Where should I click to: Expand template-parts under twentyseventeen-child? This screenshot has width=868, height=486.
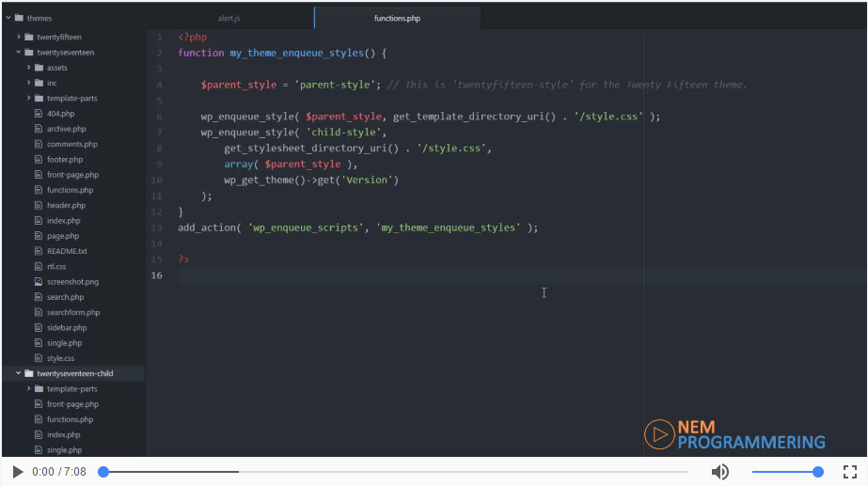(x=28, y=388)
